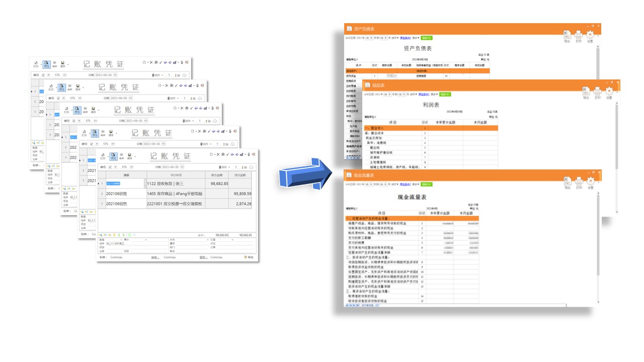Open Settings gear in Balance Sheet window

click(590, 36)
